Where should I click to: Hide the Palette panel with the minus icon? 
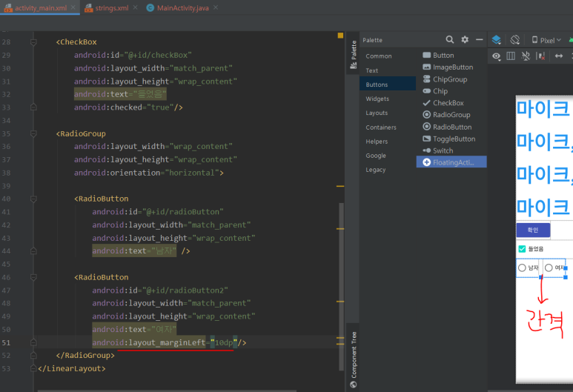pyautogui.click(x=479, y=39)
